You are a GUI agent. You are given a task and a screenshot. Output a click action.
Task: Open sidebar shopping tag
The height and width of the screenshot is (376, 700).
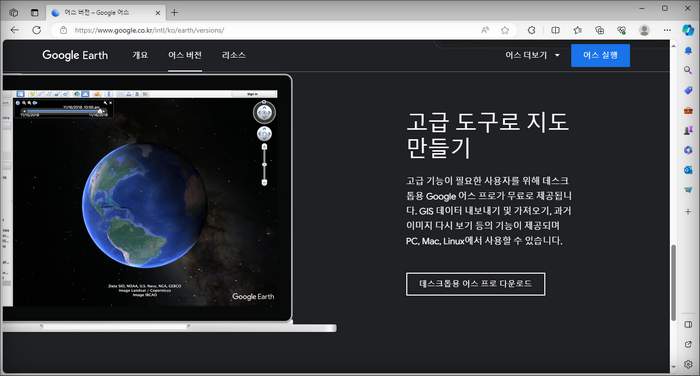(x=688, y=90)
